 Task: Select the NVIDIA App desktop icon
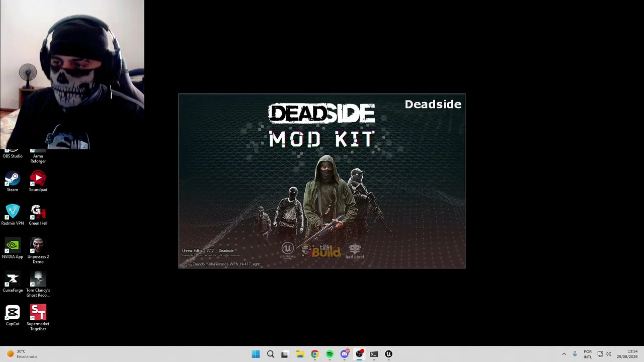pos(13,249)
